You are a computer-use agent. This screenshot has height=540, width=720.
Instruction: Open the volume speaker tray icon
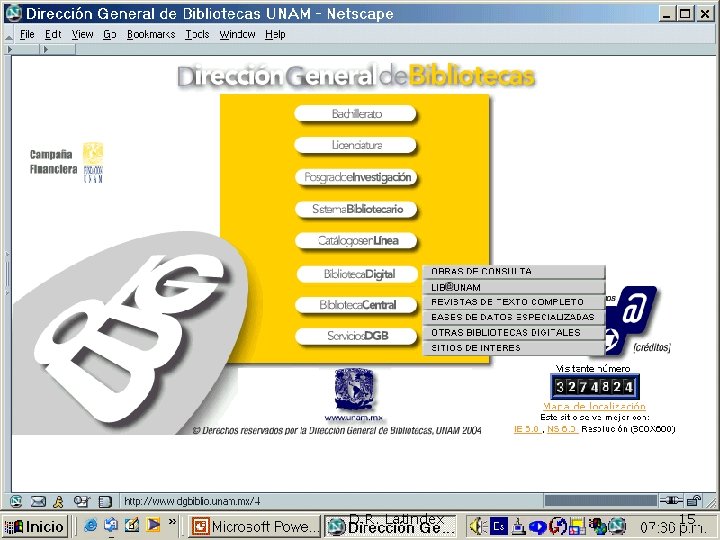478,526
